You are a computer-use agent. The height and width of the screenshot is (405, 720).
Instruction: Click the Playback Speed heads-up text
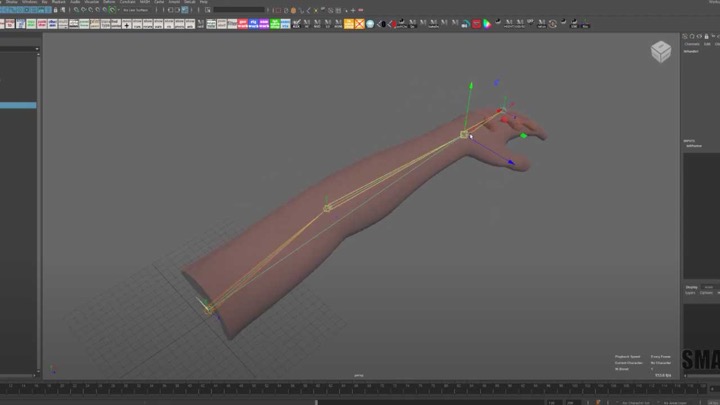click(627, 356)
